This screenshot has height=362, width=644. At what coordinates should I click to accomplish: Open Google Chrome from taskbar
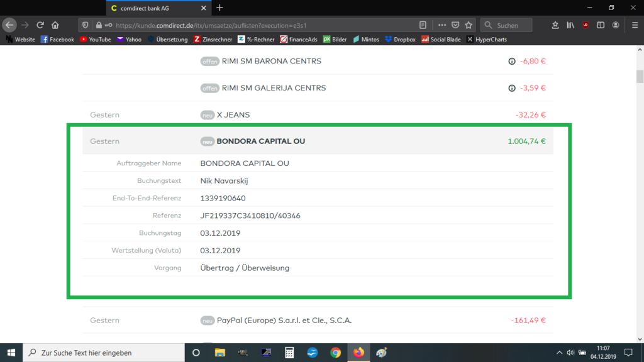point(336,353)
